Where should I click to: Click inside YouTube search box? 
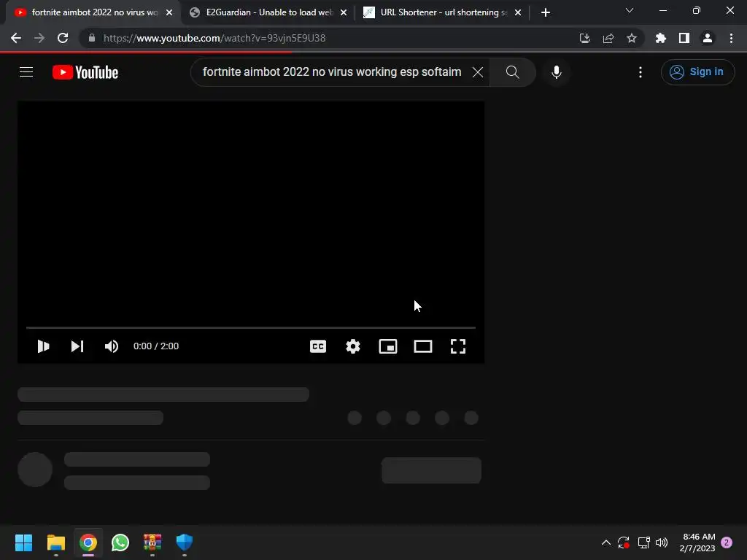click(332, 72)
